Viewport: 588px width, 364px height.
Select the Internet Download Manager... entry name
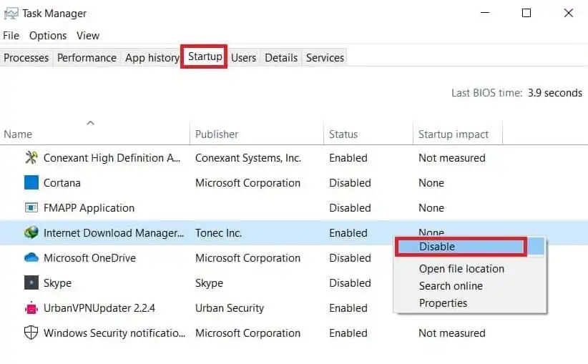[x=114, y=233]
